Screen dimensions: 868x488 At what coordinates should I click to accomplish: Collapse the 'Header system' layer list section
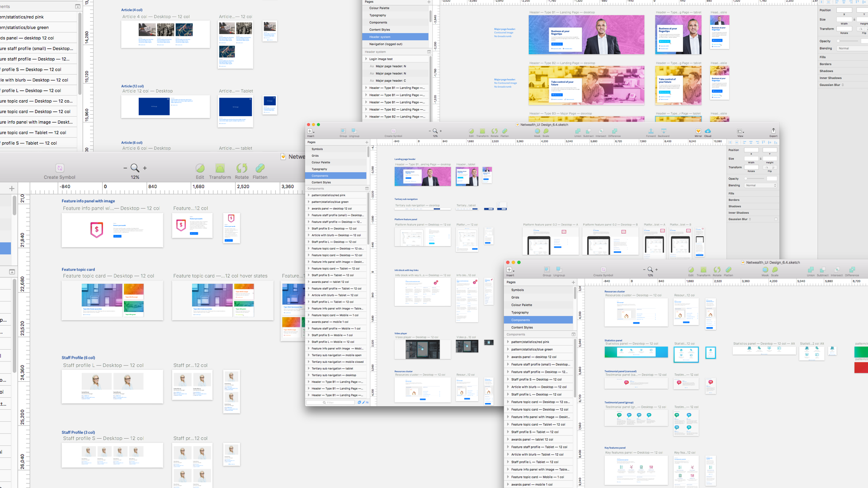pyautogui.click(x=429, y=52)
